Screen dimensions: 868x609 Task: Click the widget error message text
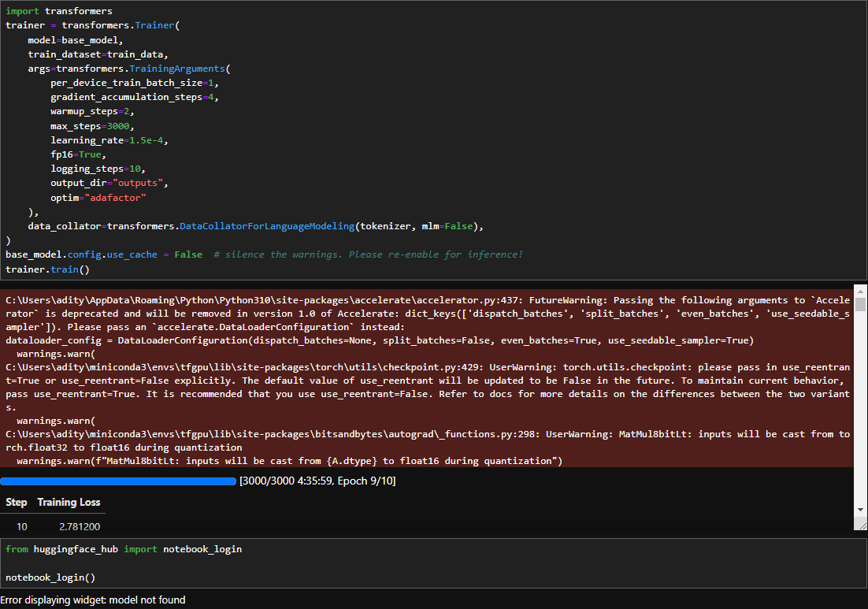click(93, 600)
